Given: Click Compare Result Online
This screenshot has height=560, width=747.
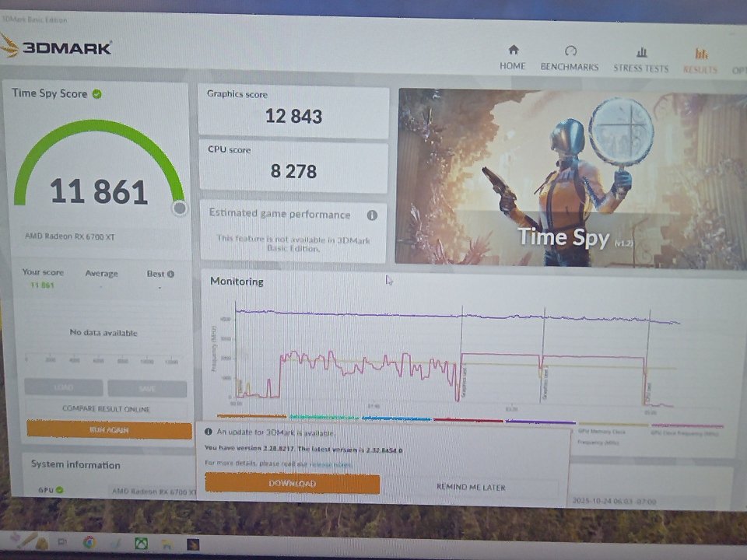Looking at the screenshot, I should coord(107,409).
